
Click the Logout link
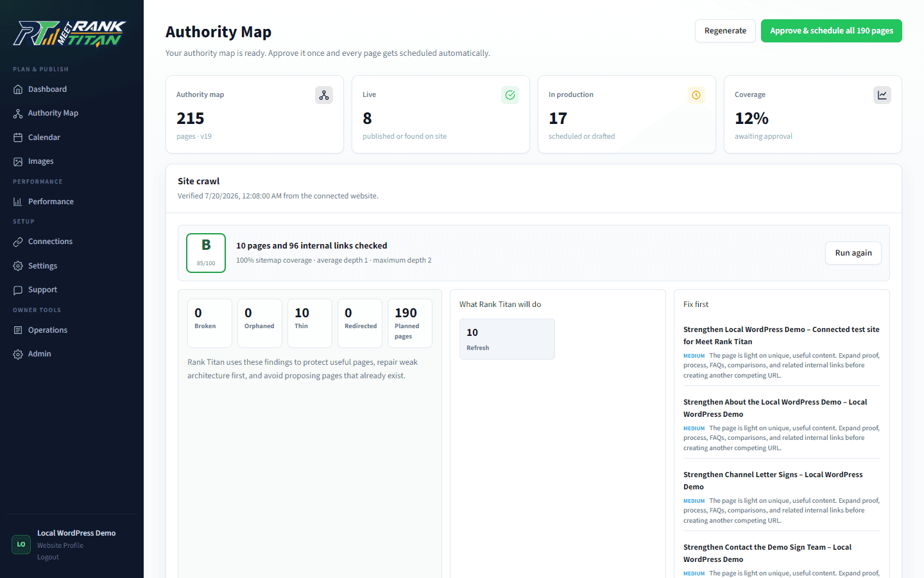click(48, 557)
